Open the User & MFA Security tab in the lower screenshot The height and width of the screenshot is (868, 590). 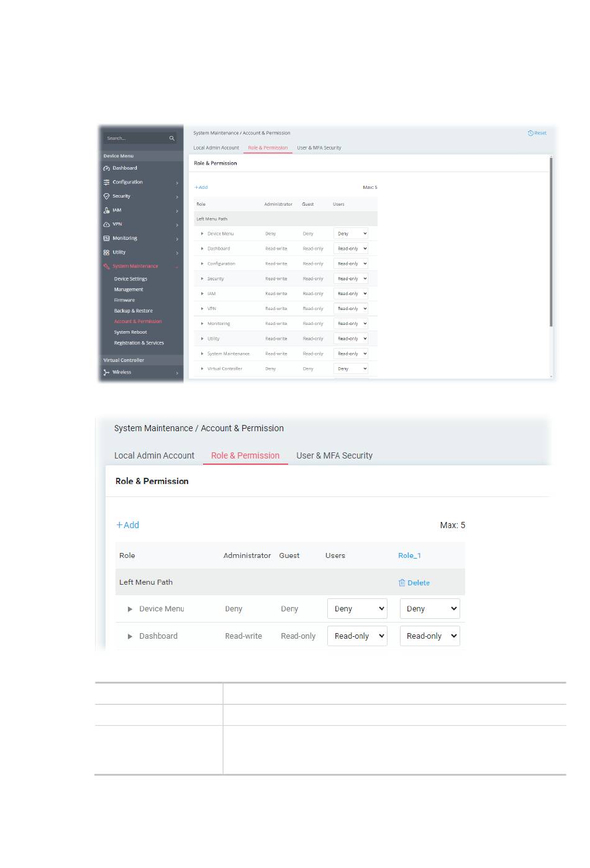(335, 455)
